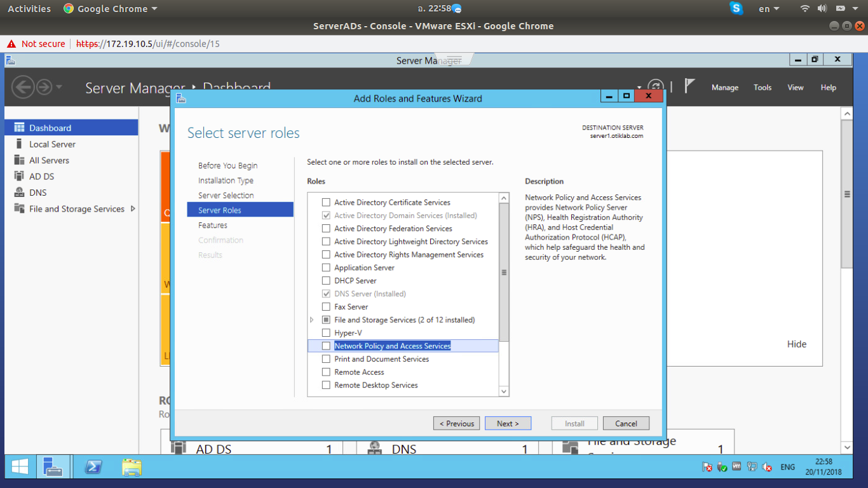Click muted speaker tray icon
868x488 pixels.
[767, 467]
